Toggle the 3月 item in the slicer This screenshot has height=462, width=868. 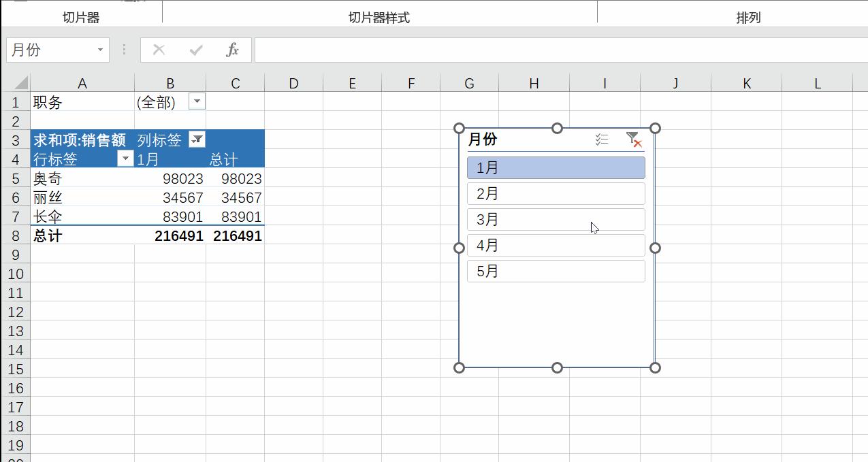[x=556, y=219]
